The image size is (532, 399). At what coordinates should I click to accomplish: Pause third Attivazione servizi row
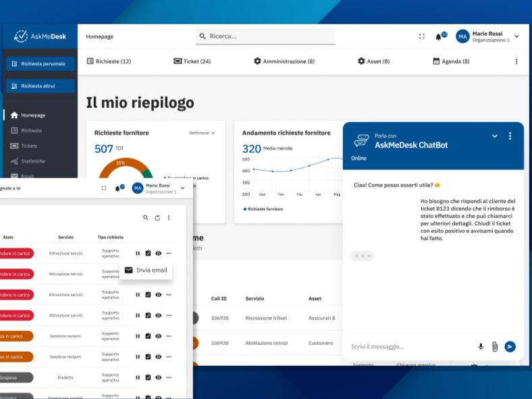[x=138, y=295]
